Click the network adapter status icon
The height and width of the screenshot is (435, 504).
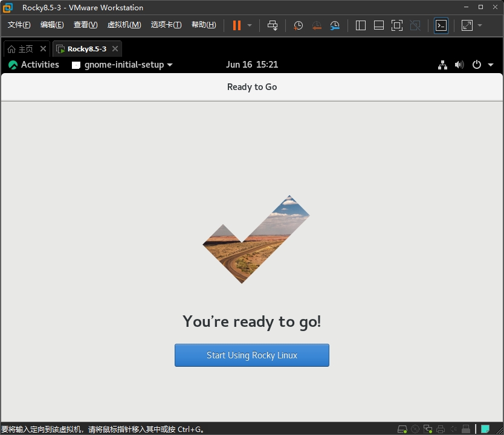point(427,429)
